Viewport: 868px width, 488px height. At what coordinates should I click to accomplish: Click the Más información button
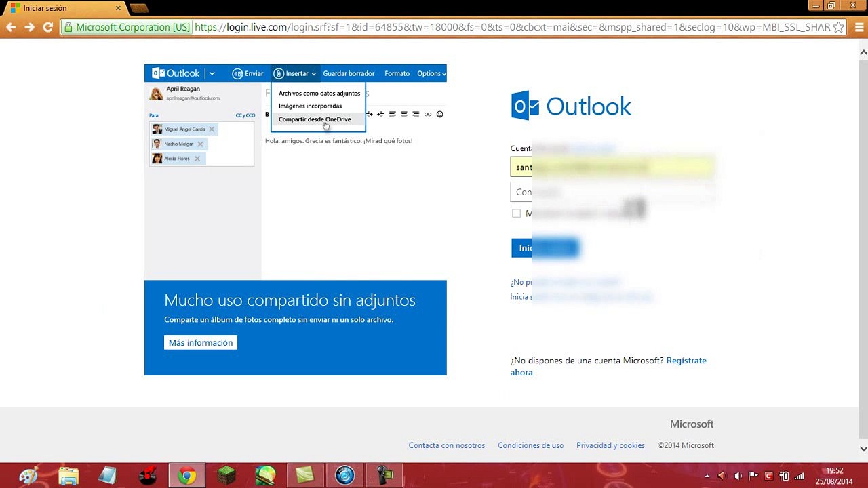point(201,343)
